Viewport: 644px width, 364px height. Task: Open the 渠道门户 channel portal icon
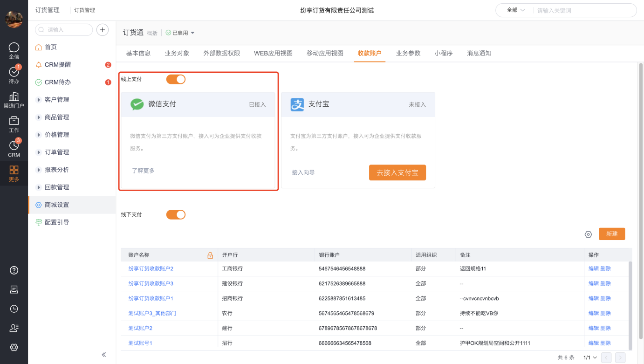[14, 96]
